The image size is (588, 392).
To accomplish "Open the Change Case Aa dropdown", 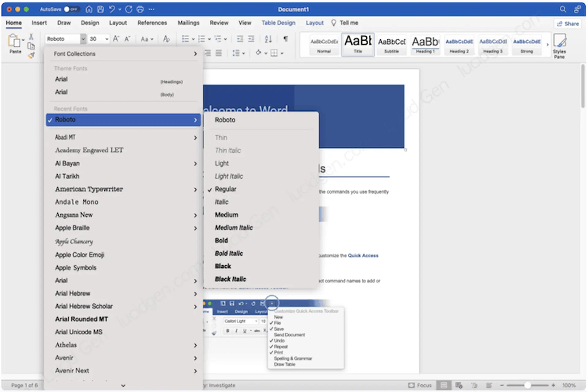I will pos(147,39).
